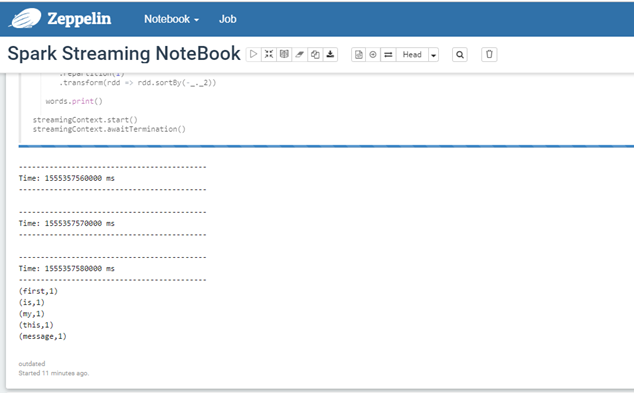
Task: Click the Spark Streaming NoteBook title
Action: tap(124, 53)
